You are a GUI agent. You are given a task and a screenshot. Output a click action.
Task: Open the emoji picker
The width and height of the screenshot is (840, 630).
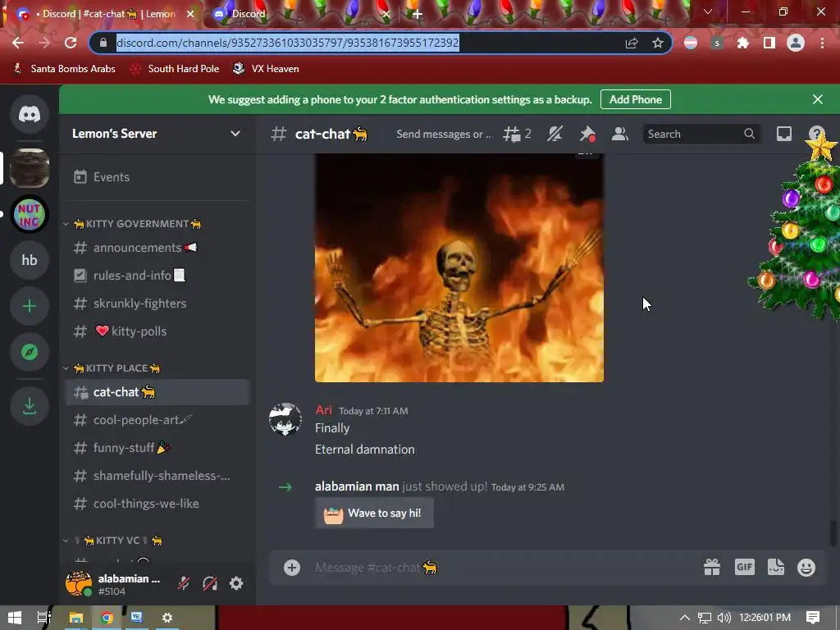(806, 568)
